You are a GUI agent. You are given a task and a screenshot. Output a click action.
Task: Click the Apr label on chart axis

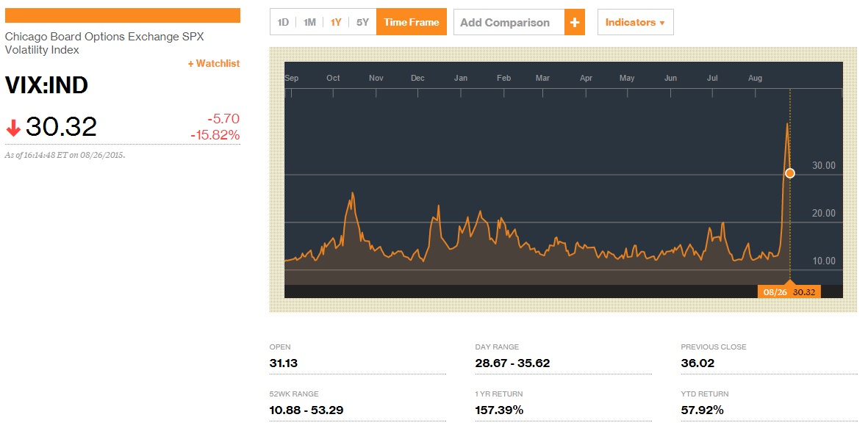(x=586, y=78)
